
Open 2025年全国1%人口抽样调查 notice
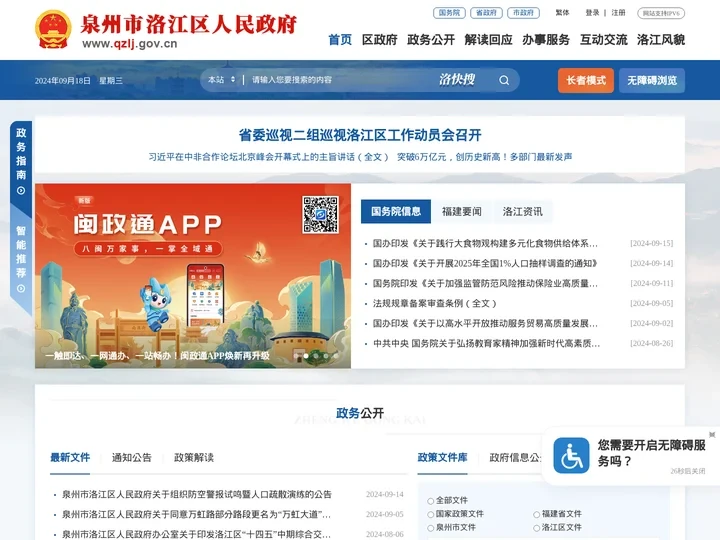tap(485, 263)
